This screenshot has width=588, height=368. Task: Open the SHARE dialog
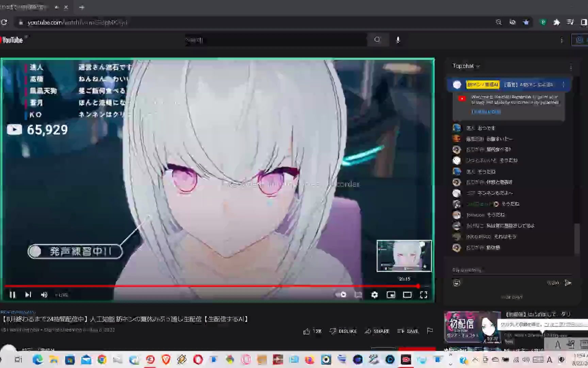coord(377,331)
